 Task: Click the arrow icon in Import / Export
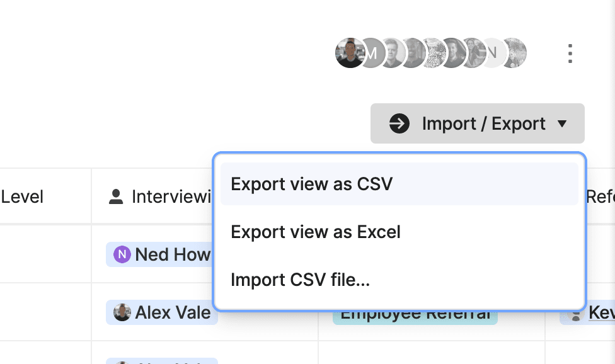point(399,124)
